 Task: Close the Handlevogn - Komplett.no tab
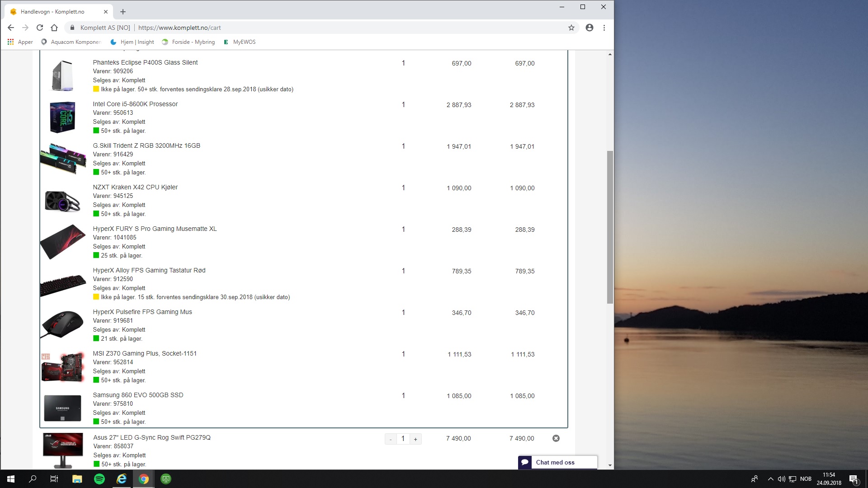click(x=106, y=12)
